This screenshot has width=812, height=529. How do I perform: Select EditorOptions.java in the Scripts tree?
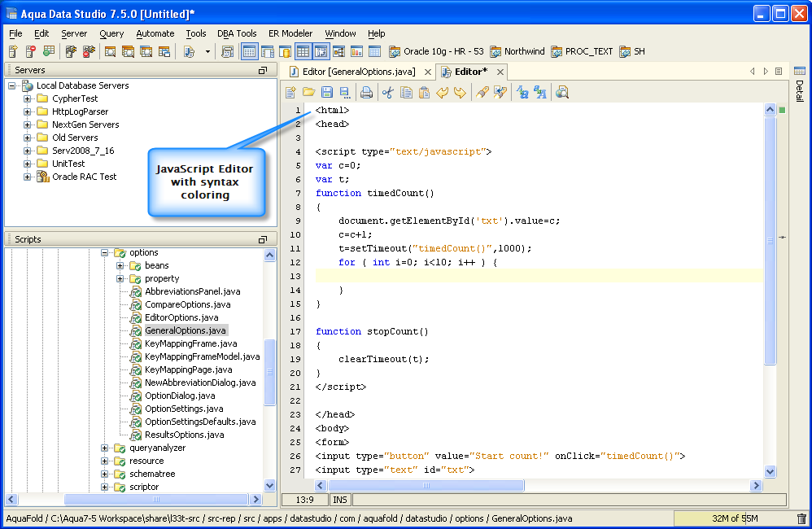[x=181, y=317]
